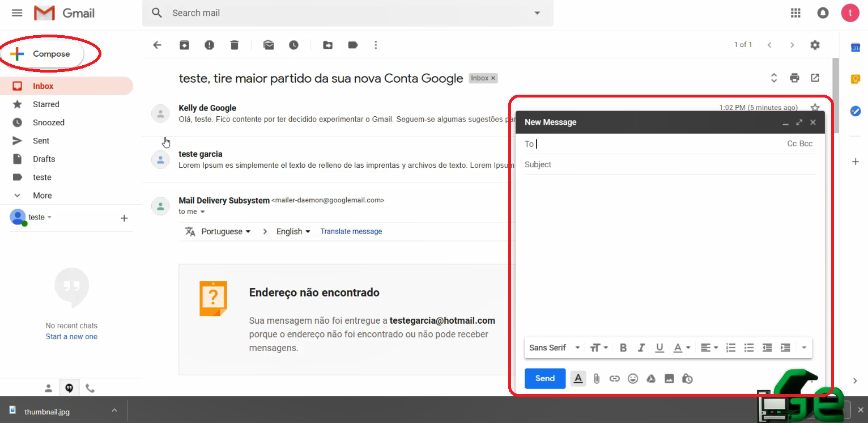Click the Compose button
The image size is (868, 423).
[x=42, y=54]
